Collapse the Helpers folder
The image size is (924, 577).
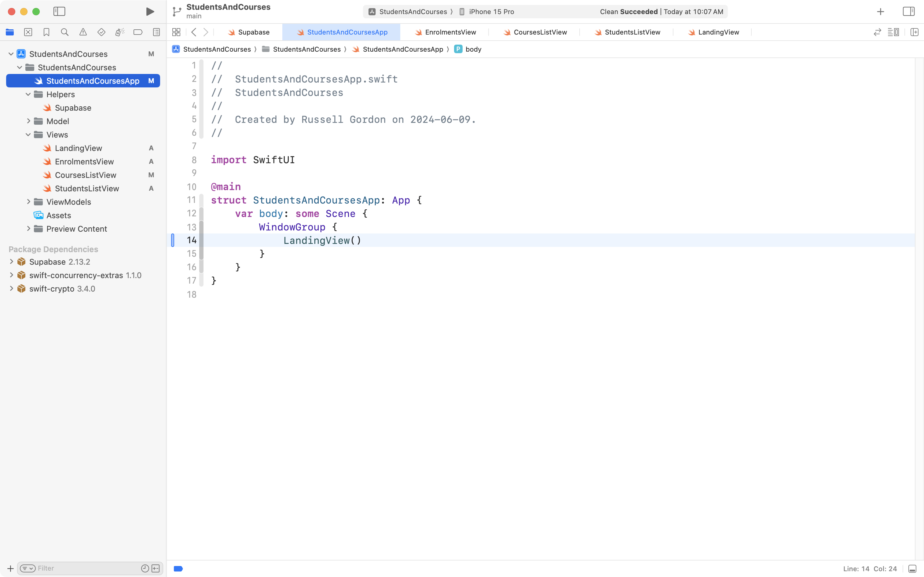28,94
